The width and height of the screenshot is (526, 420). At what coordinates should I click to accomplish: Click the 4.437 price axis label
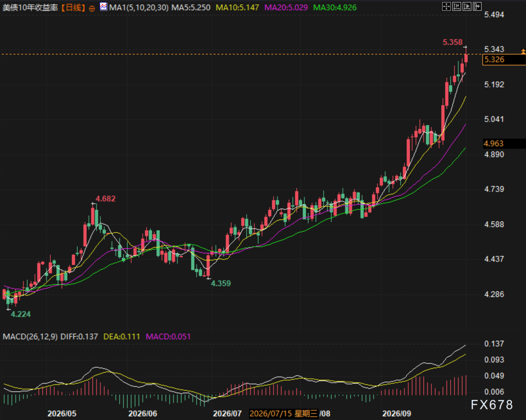494,259
